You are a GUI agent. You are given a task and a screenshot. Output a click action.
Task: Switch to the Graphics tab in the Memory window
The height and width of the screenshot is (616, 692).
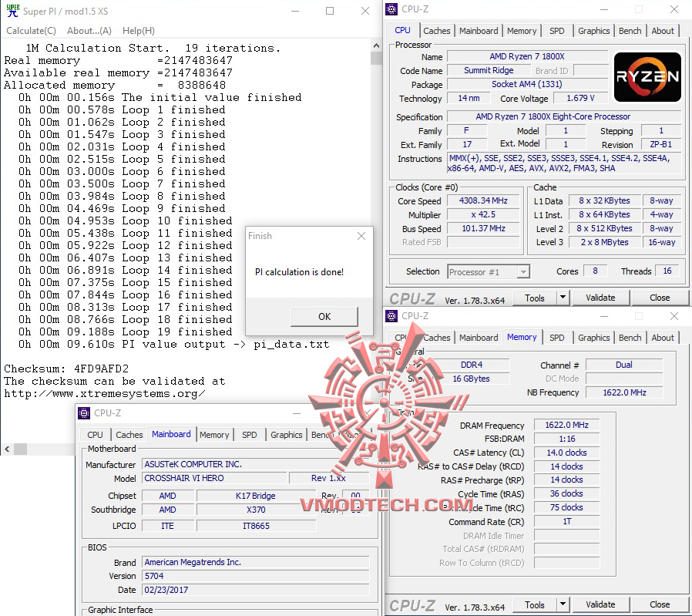point(593,338)
